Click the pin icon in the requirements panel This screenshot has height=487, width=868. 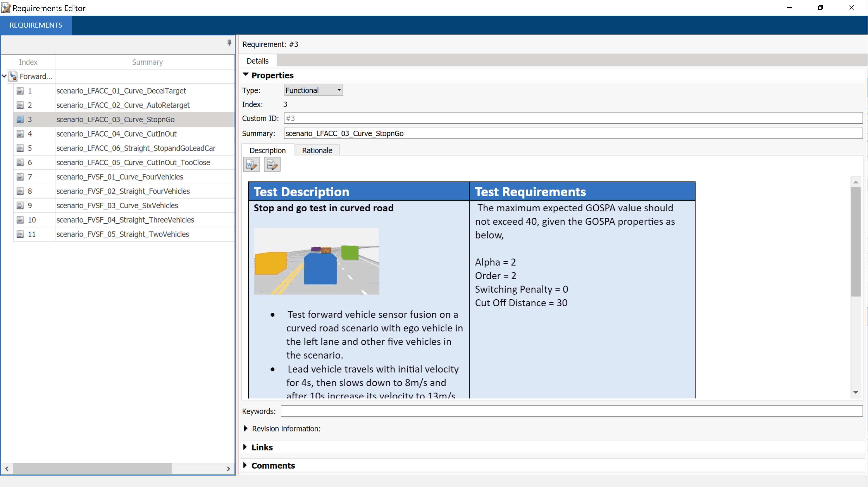(x=229, y=43)
